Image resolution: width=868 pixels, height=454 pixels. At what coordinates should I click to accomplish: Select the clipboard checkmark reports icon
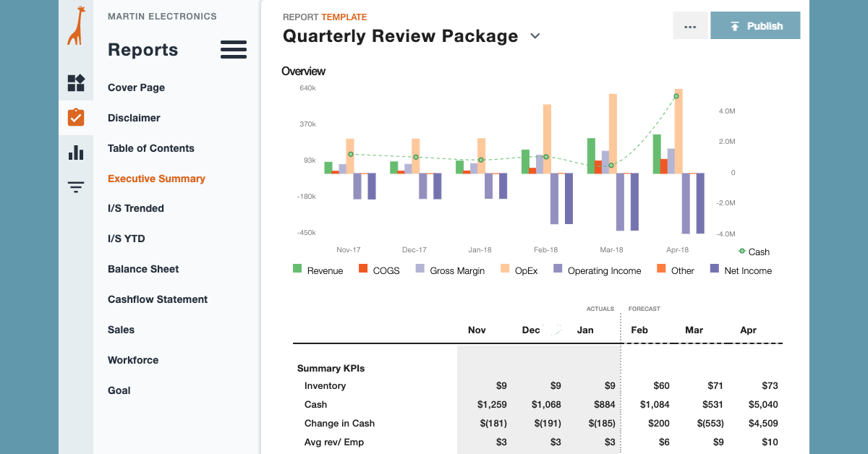click(x=76, y=117)
